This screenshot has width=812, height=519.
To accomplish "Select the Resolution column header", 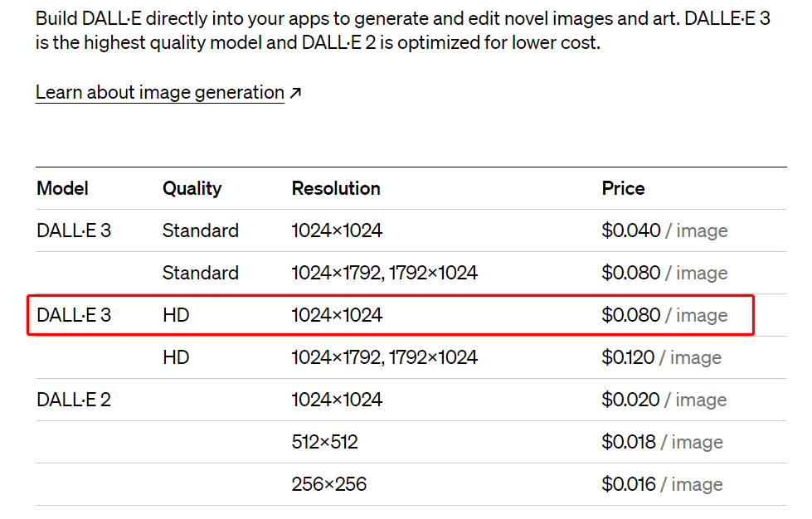I will point(336,188).
